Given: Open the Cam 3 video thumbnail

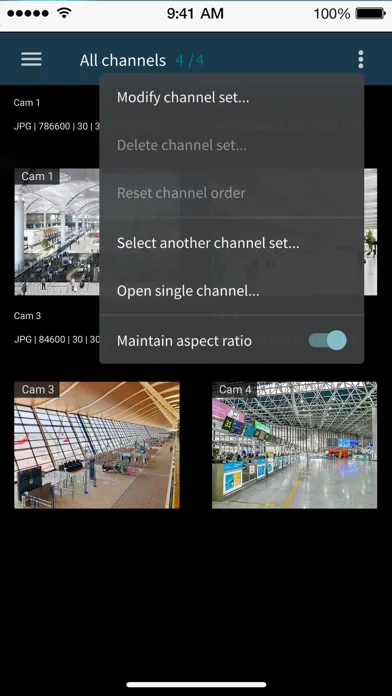Looking at the screenshot, I should click(x=97, y=445).
